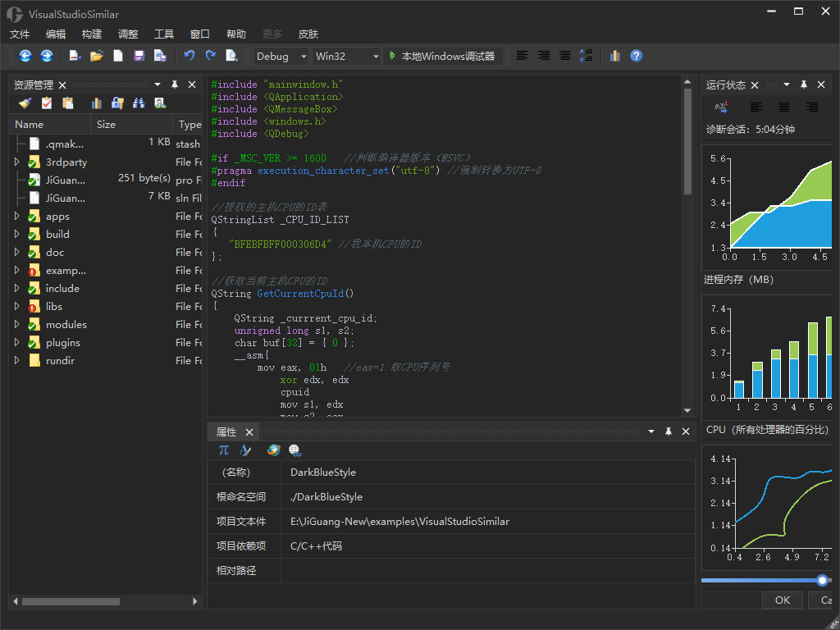Viewport: 840px width, 630px height.
Task: Save file with the purple floppy icon
Action: click(139, 56)
